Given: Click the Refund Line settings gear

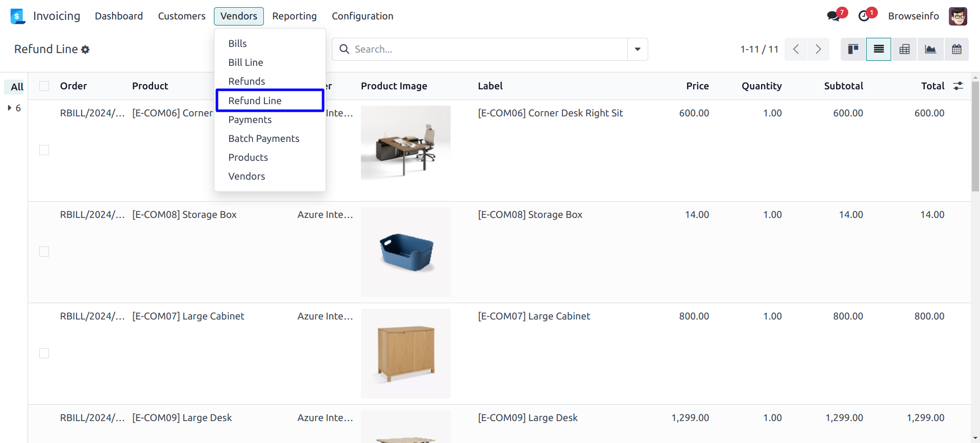Looking at the screenshot, I should click(85, 50).
